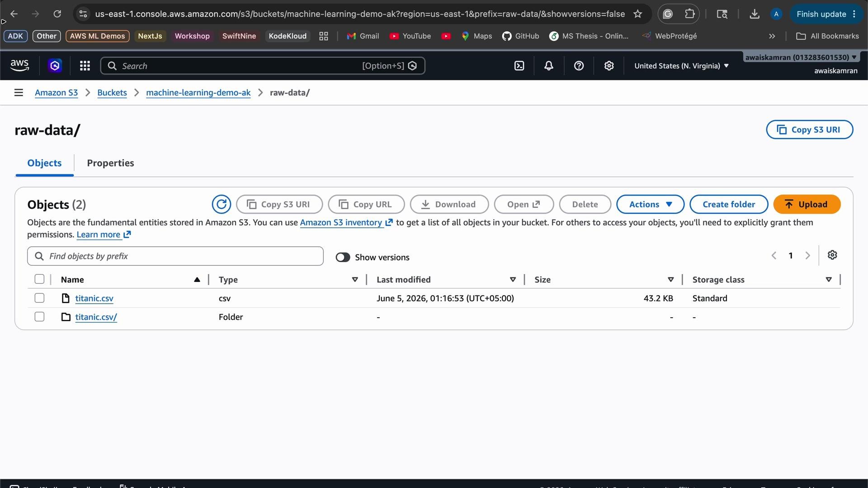Open the Workshop bookmark folder
Viewport: 868px width, 488px height.
(192, 36)
